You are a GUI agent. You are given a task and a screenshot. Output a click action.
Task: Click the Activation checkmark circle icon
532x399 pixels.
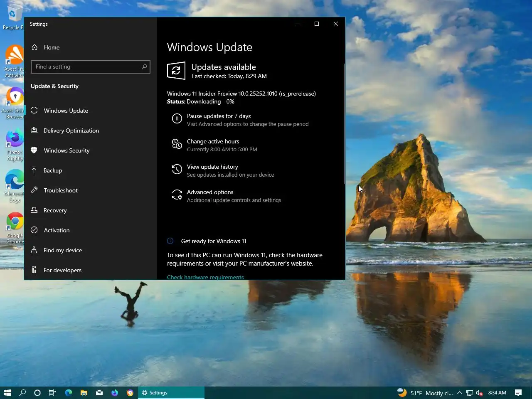click(x=34, y=230)
